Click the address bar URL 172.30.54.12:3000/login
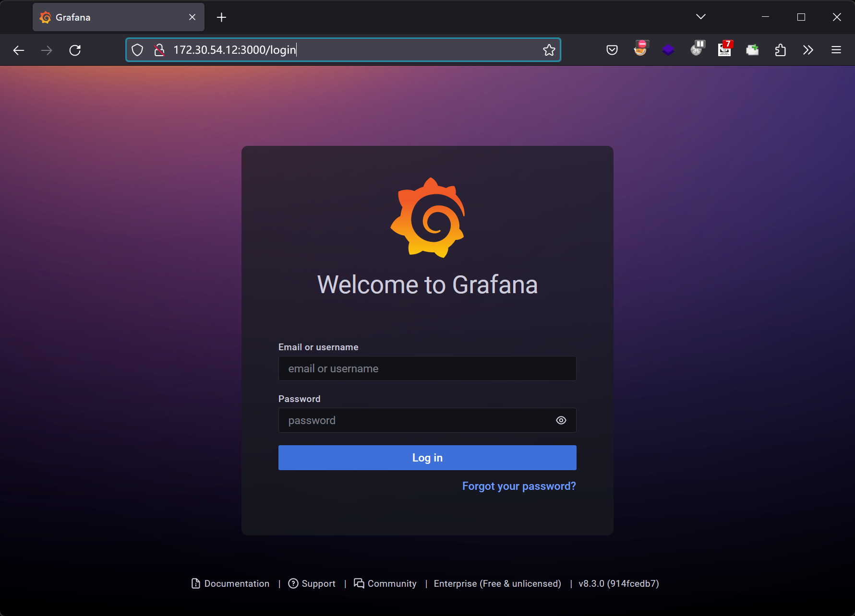 (x=235, y=50)
